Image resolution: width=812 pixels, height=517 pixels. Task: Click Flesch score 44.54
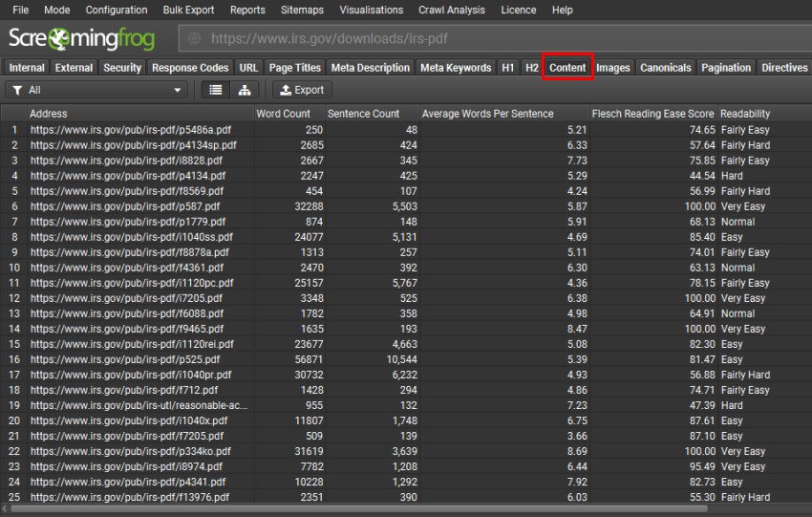point(702,176)
